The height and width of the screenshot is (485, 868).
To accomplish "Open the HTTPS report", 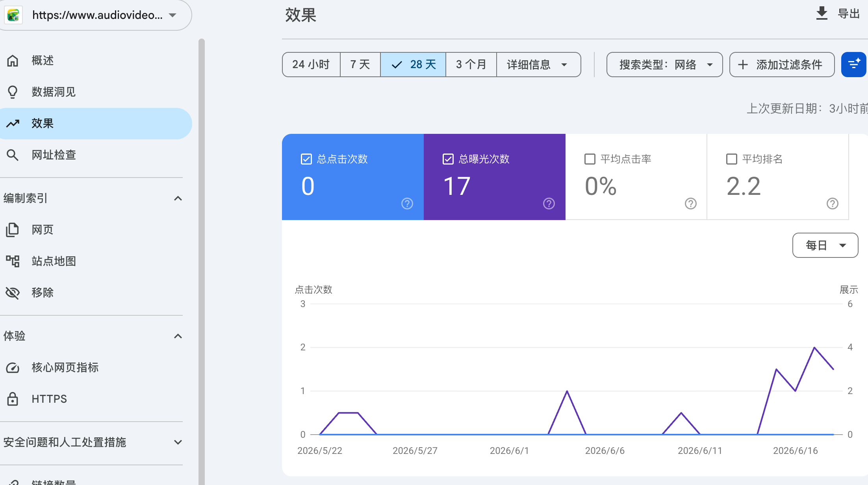I will pos(96,399).
